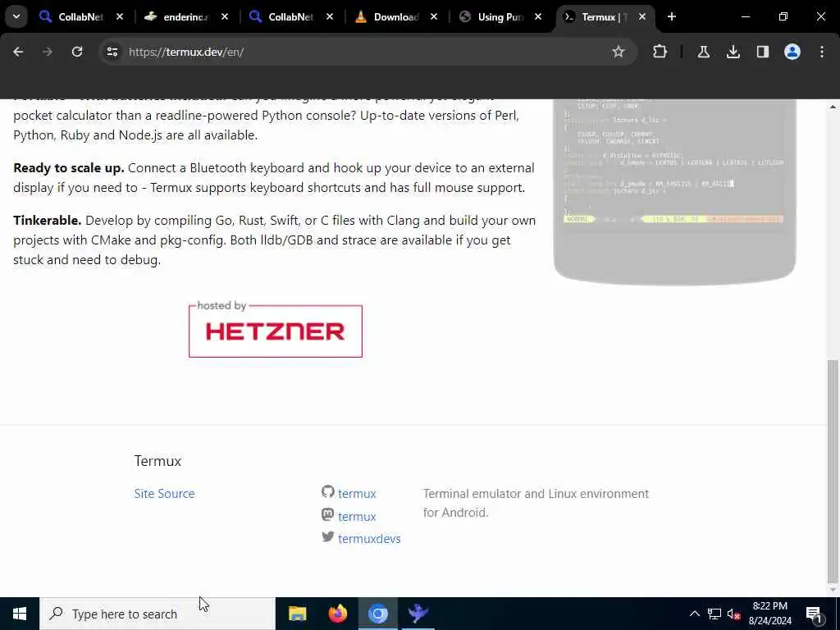840x630 pixels.
Task: Go back to previous page
Action: pos(18,52)
